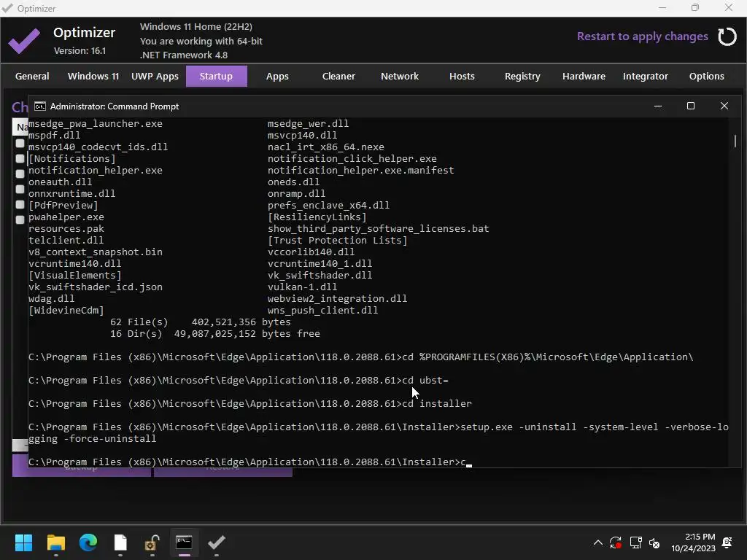Click notification_click_helper.exe in the listing

click(352, 158)
